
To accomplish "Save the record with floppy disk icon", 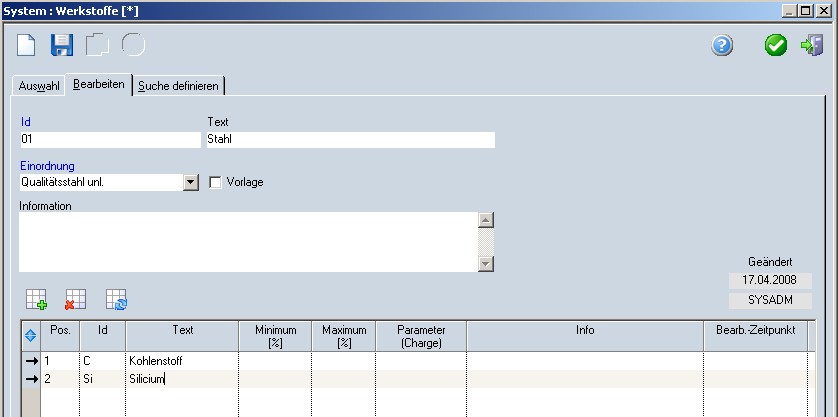I will coord(62,45).
